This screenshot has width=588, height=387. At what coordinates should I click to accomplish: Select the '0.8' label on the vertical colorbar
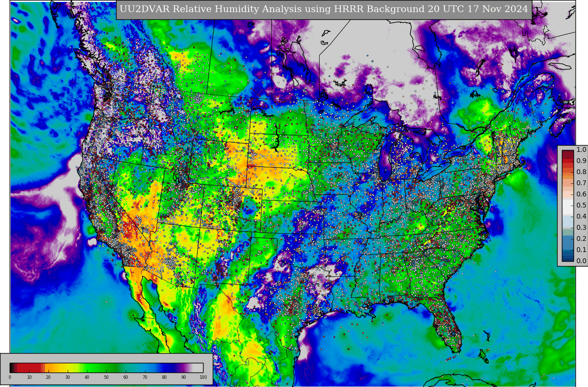[x=581, y=172]
